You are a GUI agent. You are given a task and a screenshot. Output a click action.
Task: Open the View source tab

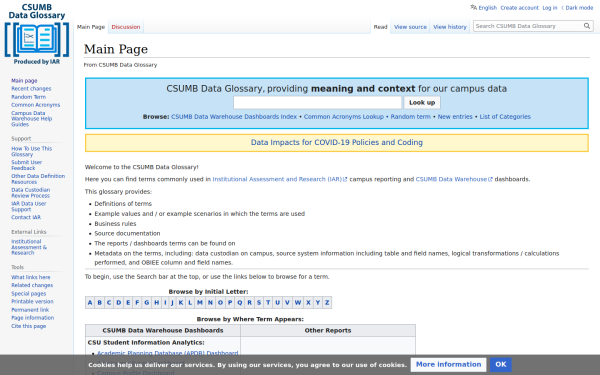pyautogui.click(x=410, y=27)
